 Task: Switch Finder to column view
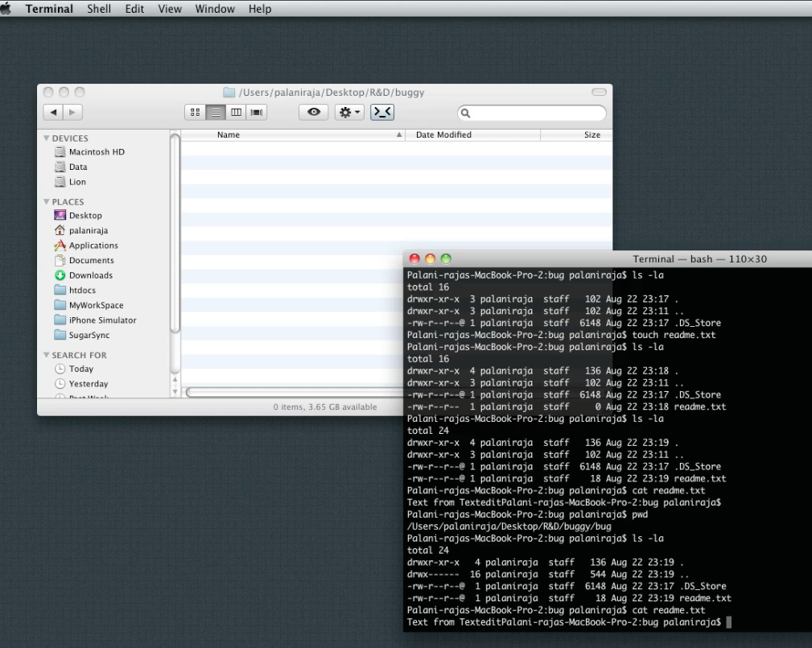click(x=236, y=112)
